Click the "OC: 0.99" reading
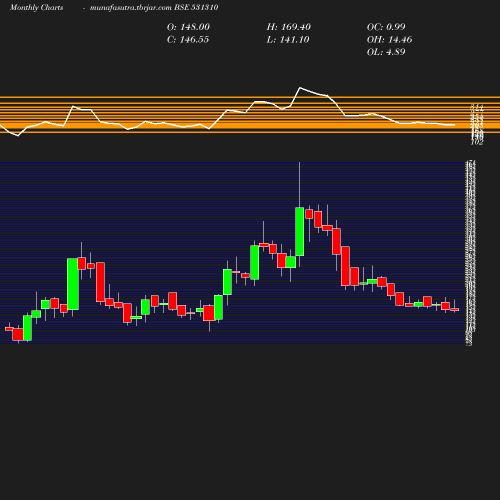Viewport: 500px width, 500px height. pyautogui.click(x=386, y=27)
